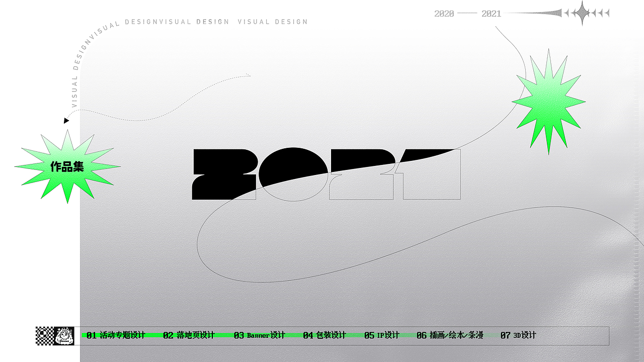The width and height of the screenshot is (644, 362).
Task: Click the green 作品集 starburst badge
Action: pyautogui.click(x=67, y=166)
